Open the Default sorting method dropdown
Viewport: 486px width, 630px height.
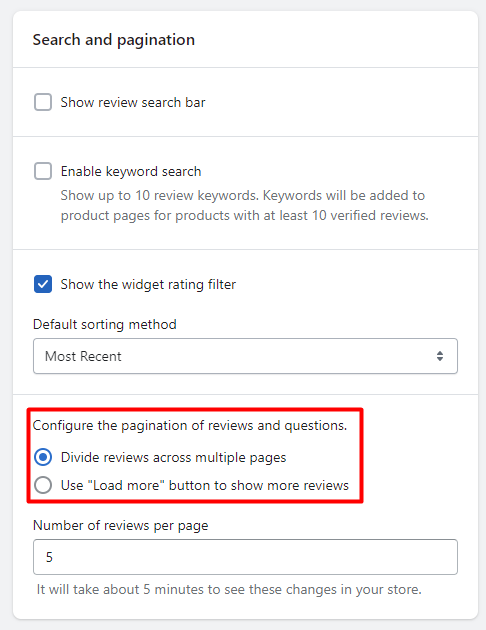(245, 356)
